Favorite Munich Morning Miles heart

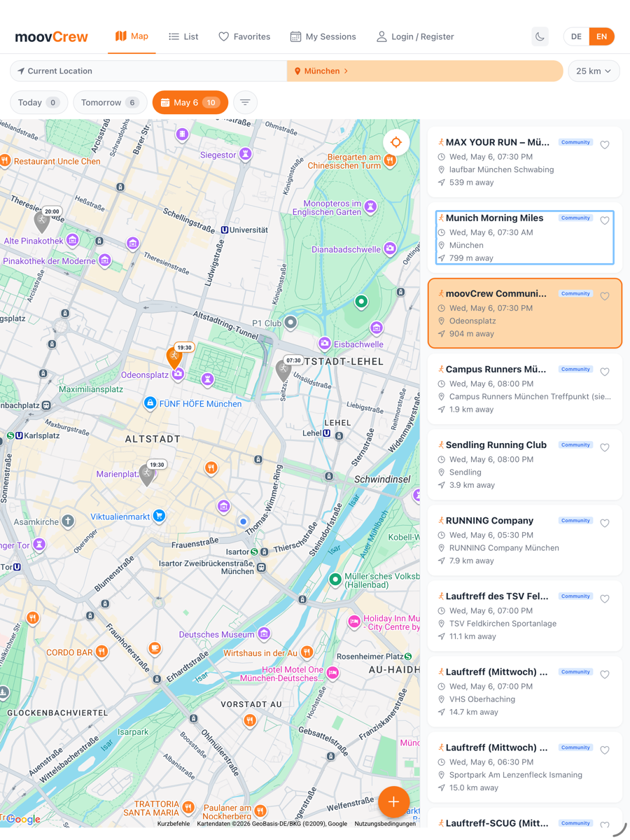coord(605,220)
